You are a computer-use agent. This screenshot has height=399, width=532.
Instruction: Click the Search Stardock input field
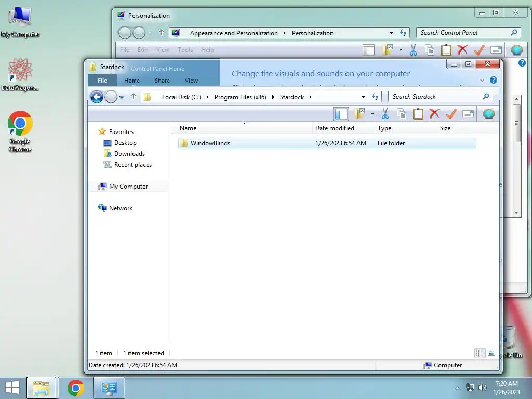440,97
